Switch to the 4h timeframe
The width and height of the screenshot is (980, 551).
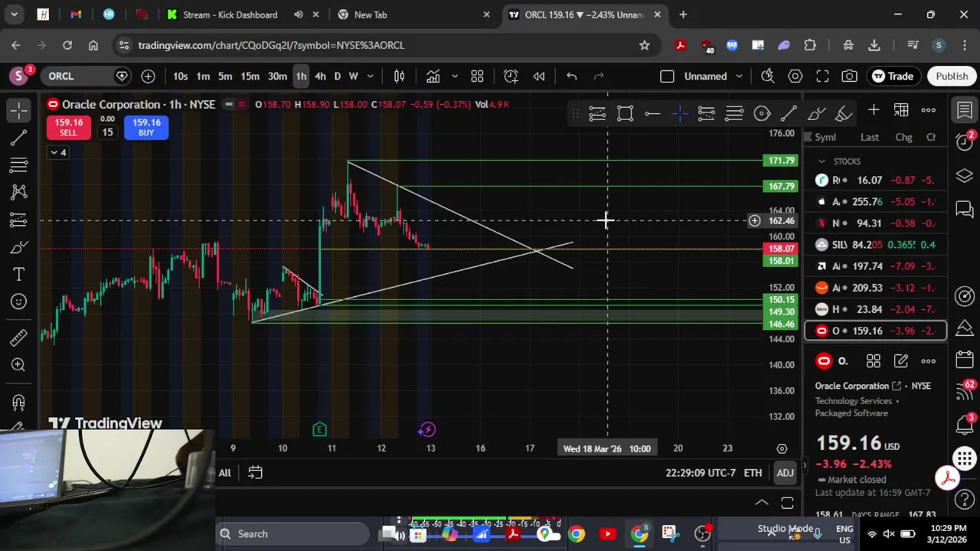tap(320, 76)
